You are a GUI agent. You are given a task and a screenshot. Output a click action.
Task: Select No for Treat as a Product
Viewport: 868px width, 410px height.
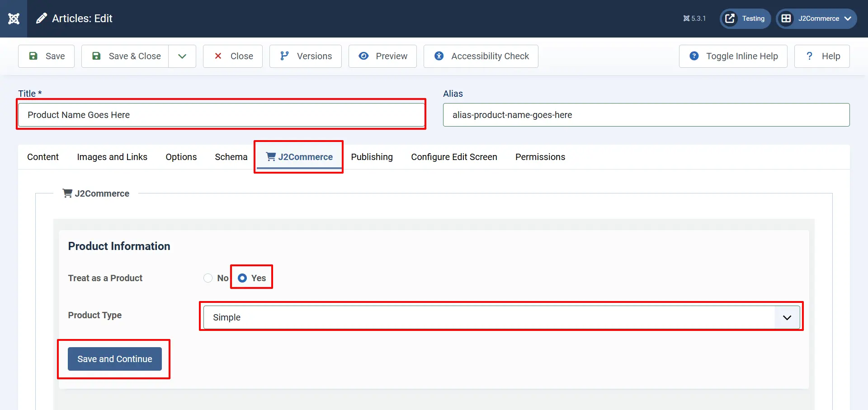208,278
